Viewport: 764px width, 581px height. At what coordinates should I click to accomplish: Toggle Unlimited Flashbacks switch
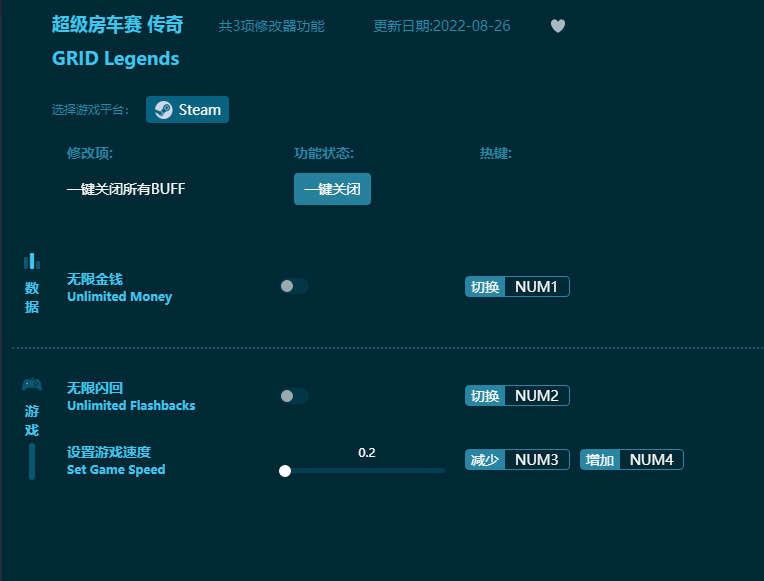click(x=294, y=396)
